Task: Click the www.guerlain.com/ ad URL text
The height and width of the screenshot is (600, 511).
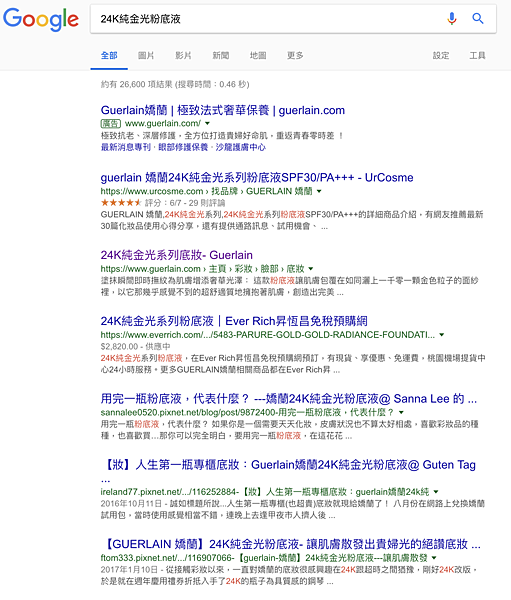Action: click(163, 123)
